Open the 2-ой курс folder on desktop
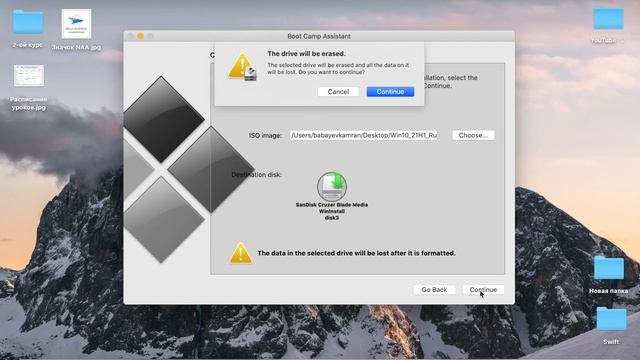This screenshot has width=640, height=360. [28, 22]
